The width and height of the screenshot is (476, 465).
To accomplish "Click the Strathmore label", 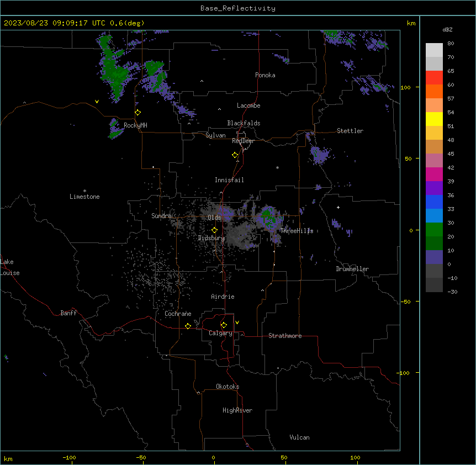I will (285, 336).
